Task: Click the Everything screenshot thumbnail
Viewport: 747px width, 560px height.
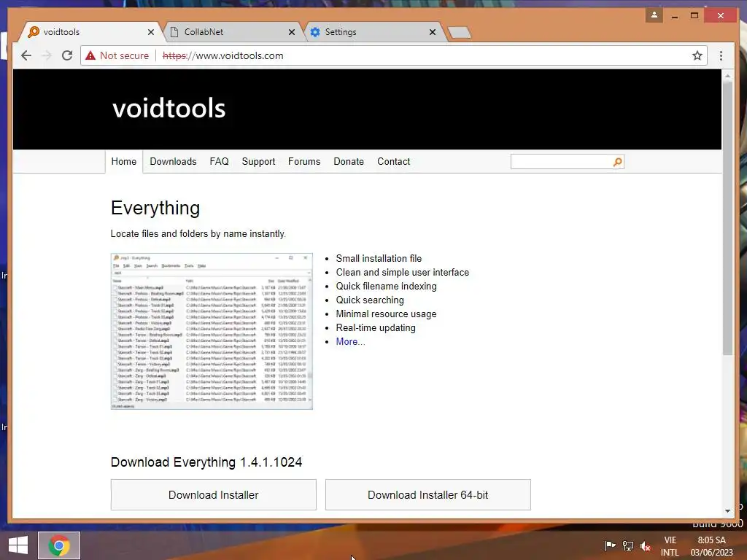Action: [212, 332]
